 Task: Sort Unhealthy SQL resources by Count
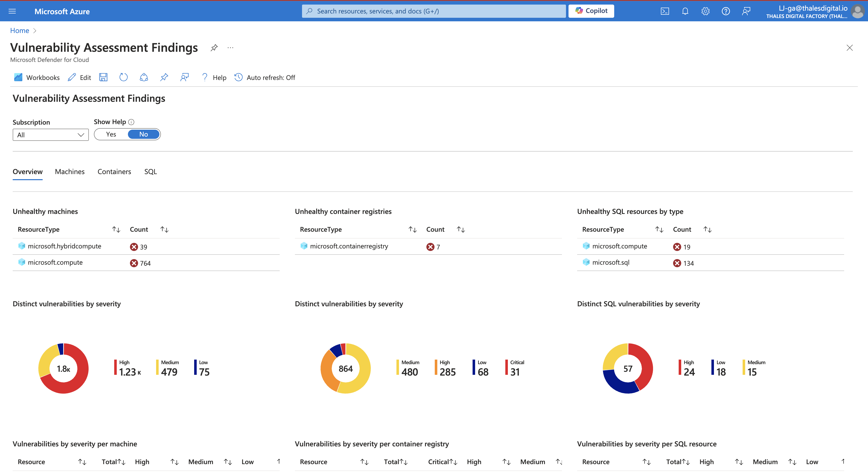[707, 229]
